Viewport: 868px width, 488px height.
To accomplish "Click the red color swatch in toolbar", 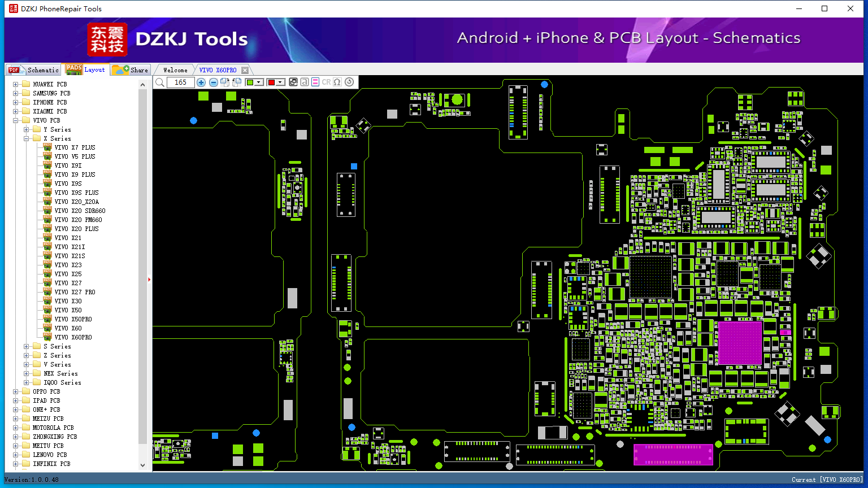I will pyautogui.click(x=271, y=82).
